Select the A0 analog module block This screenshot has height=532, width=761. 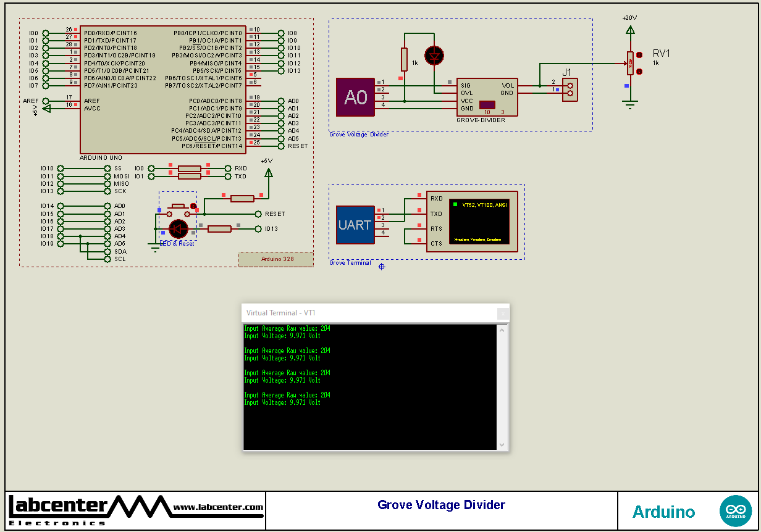pos(355,97)
